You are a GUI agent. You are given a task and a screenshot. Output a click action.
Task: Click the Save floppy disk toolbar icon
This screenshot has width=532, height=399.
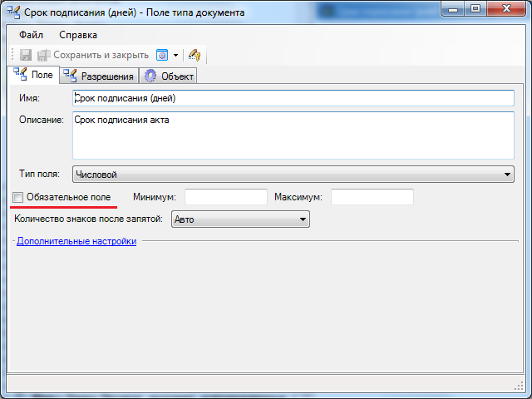25,55
